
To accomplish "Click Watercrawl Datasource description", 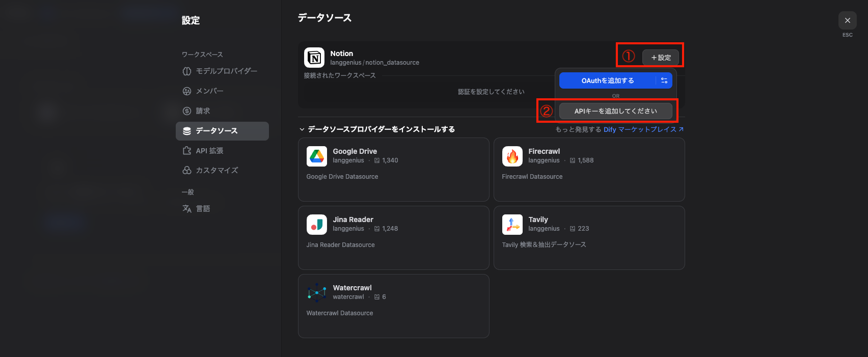I will 340,313.
